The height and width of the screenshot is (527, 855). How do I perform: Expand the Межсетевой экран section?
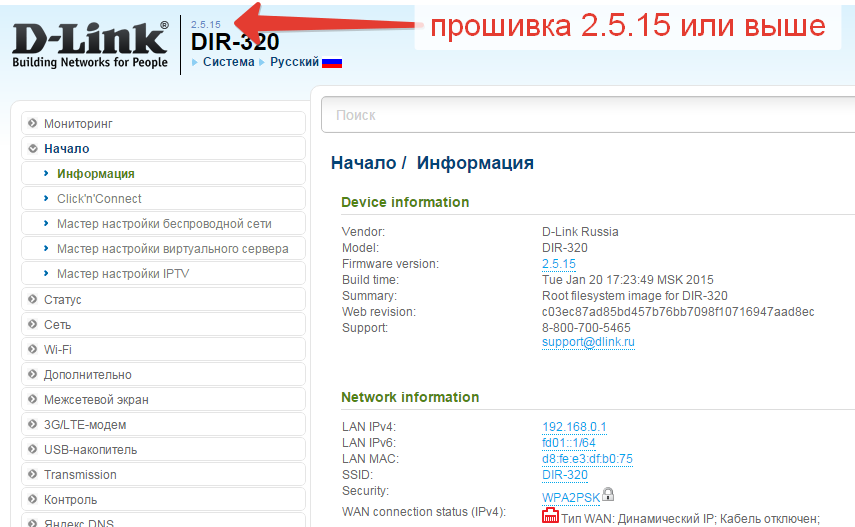[x=163, y=399]
